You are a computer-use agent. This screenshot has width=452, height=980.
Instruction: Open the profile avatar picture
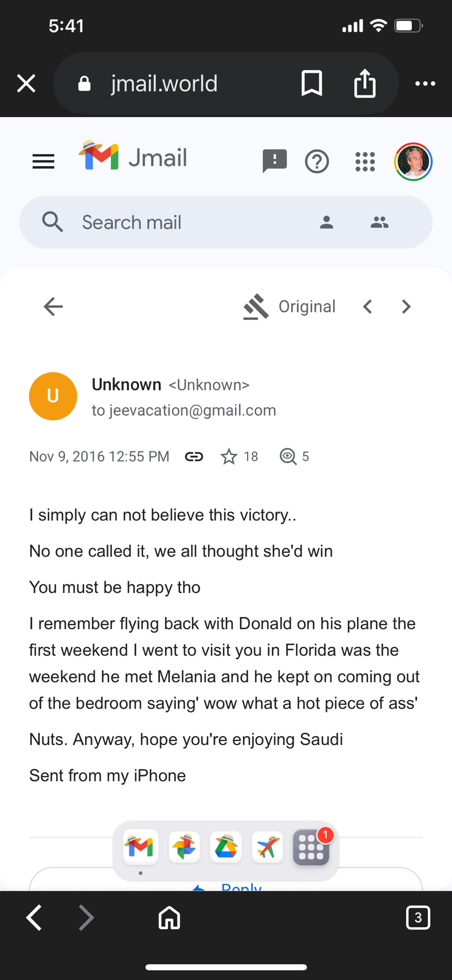[x=413, y=161]
